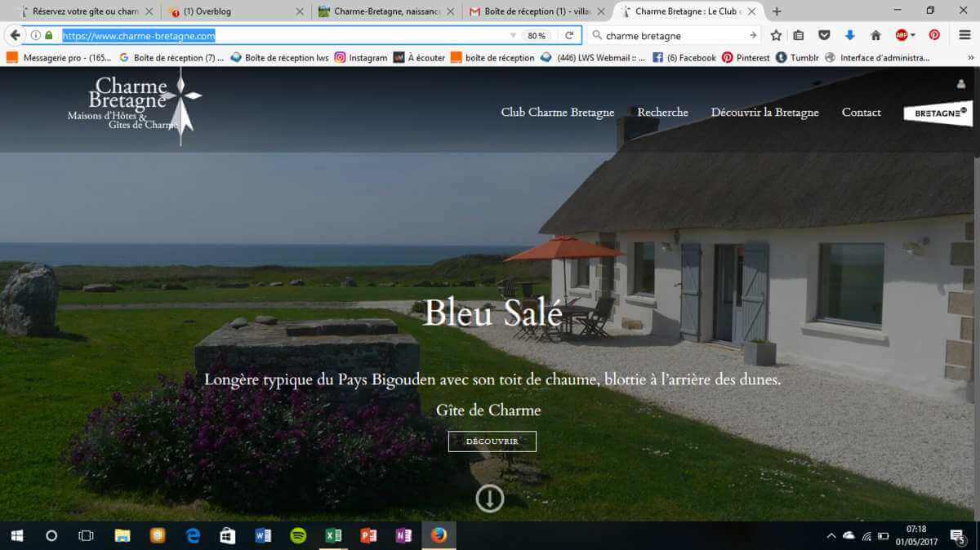Show bookmarks list icon in toolbar
Screen dimensions: 980x550
click(x=799, y=36)
